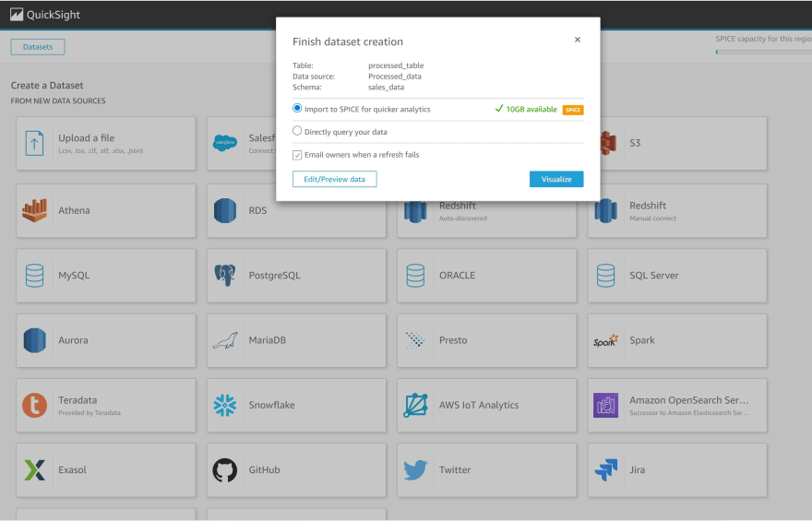Click the Exasol X icon
Image resolution: width=812 pixels, height=521 pixels.
35,470
